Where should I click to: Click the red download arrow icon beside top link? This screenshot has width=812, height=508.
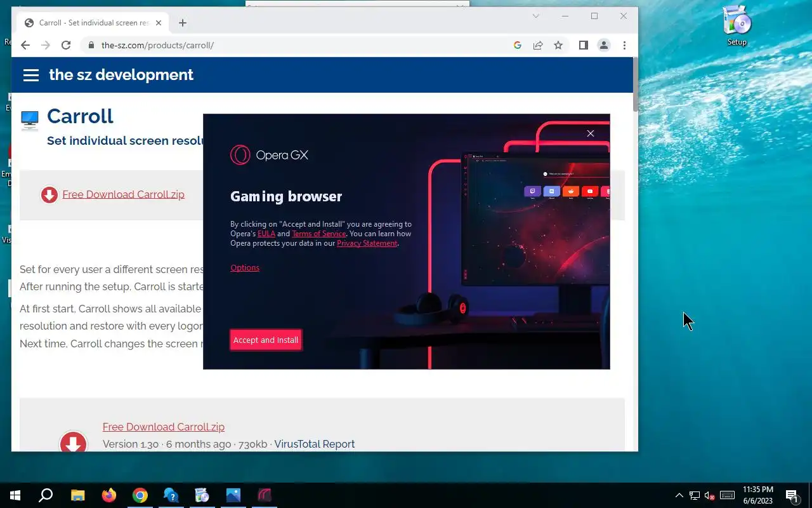tap(49, 195)
